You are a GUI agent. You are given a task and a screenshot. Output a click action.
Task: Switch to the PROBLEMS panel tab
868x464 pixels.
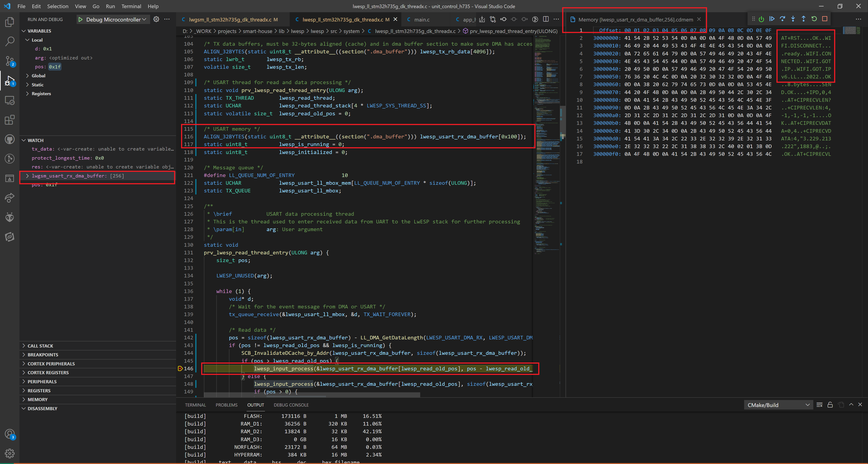(x=226, y=405)
